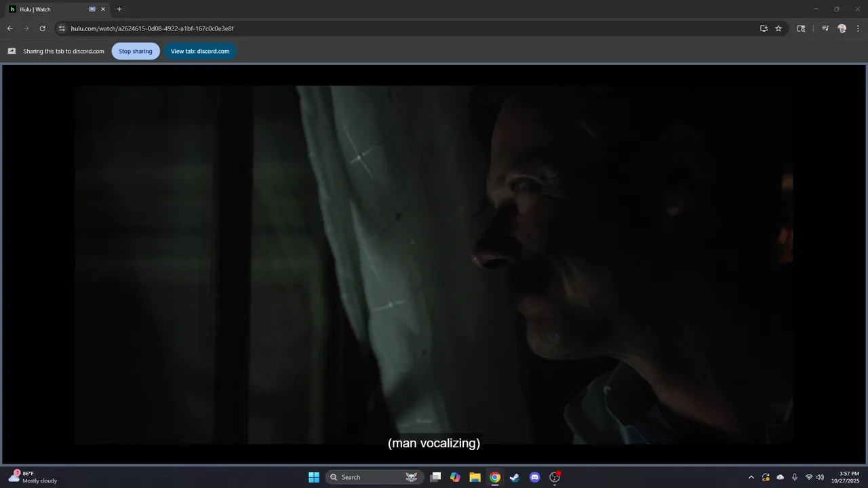Open Wi-Fi network settings in tray
868x488 pixels.
coord(809,477)
